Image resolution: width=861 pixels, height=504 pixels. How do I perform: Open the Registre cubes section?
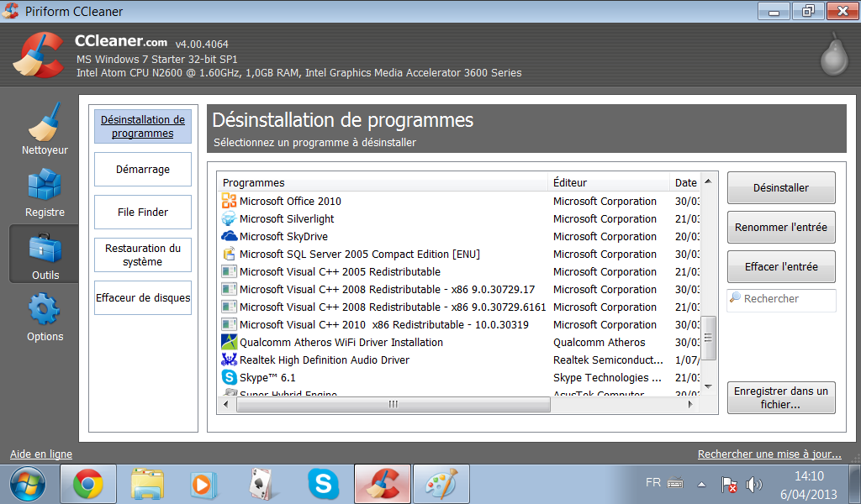coord(45,192)
